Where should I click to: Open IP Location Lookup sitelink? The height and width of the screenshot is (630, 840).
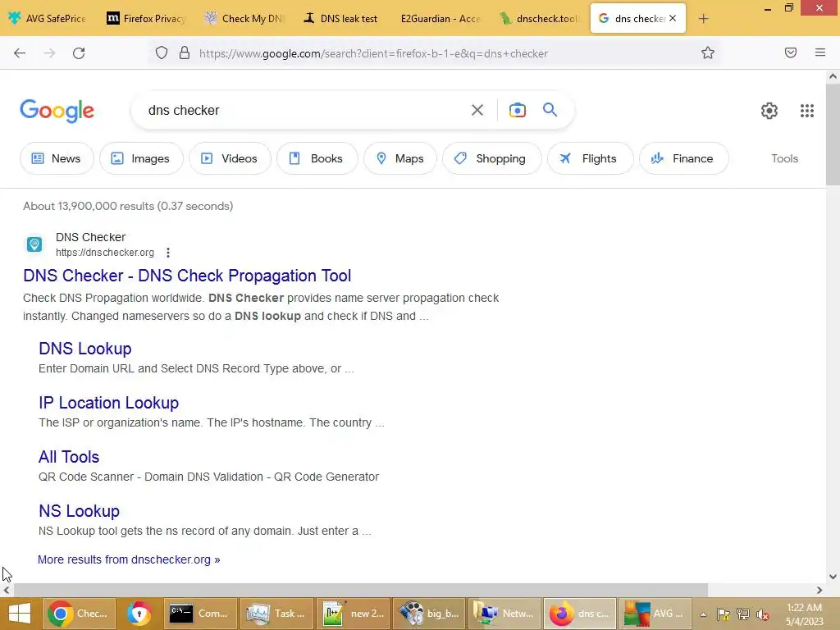(x=109, y=403)
